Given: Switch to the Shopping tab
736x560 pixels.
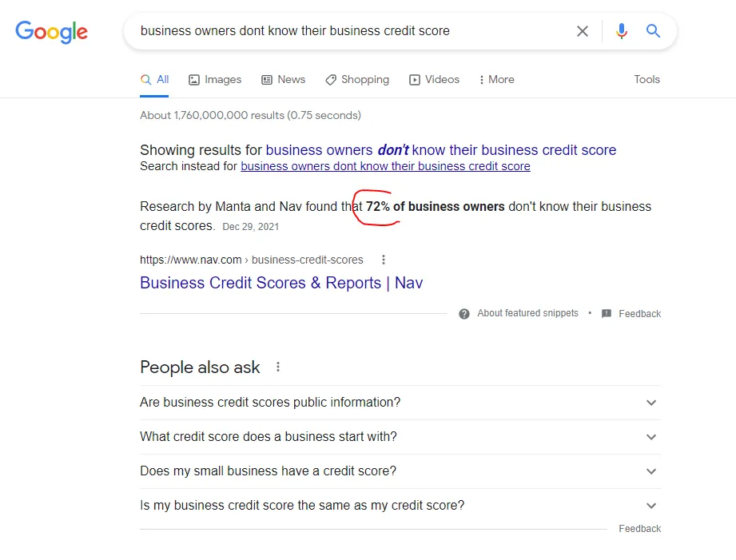Looking at the screenshot, I should pos(357,79).
